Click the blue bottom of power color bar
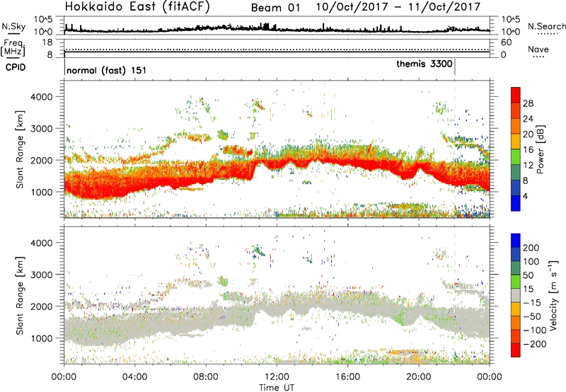Image resolution: width=566 pixels, height=392 pixels. [516, 203]
